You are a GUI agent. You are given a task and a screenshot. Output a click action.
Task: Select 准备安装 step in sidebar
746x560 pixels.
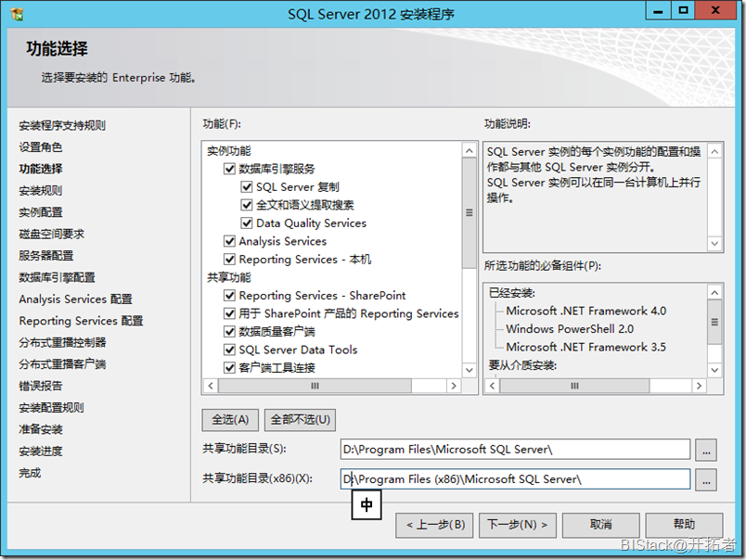[x=41, y=430]
